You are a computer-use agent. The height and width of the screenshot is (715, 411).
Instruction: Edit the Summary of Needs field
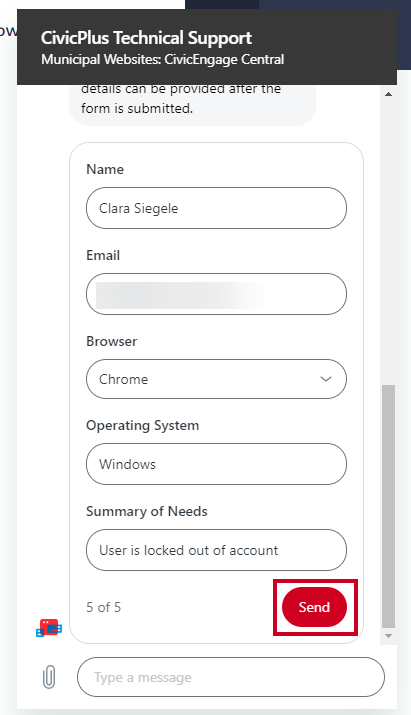pos(216,550)
